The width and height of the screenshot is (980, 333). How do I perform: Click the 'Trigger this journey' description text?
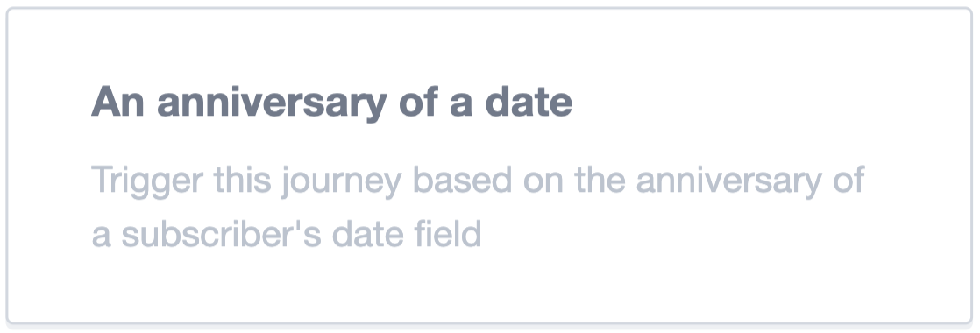(478, 207)
